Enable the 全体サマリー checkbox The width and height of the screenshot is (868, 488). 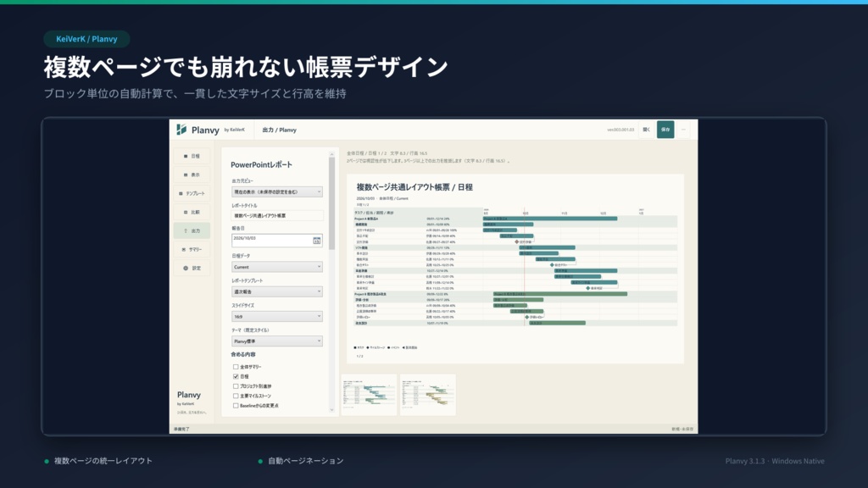click(x=236, y=367)
